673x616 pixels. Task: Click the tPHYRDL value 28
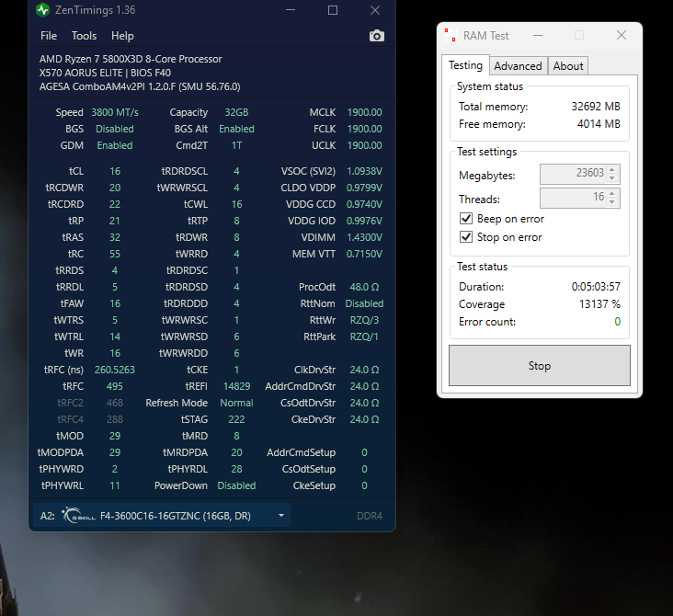pos(236,469)
